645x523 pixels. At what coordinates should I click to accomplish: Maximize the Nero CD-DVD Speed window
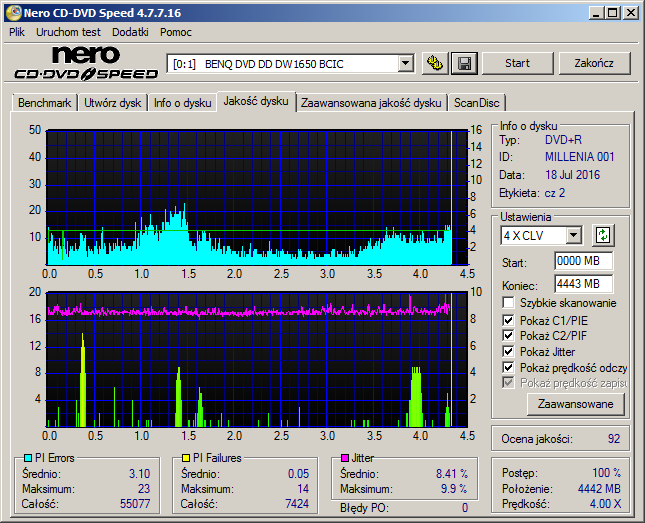[612, 13]
